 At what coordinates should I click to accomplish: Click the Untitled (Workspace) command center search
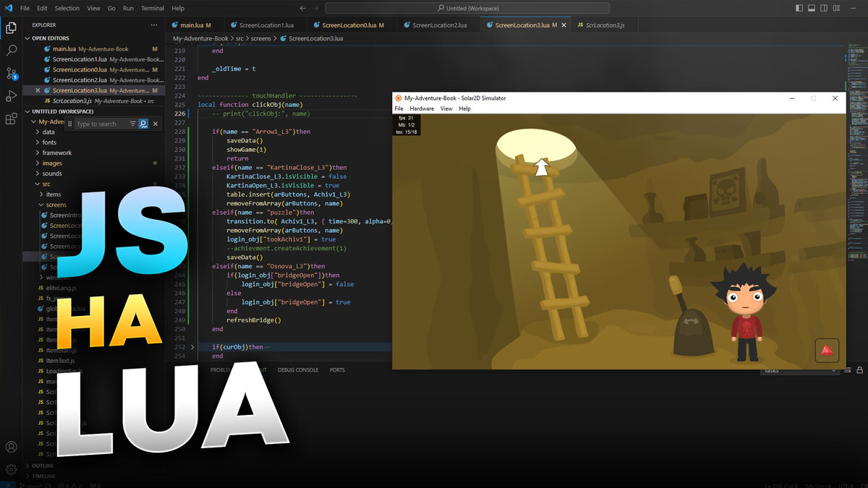click(x=467, y=8)
